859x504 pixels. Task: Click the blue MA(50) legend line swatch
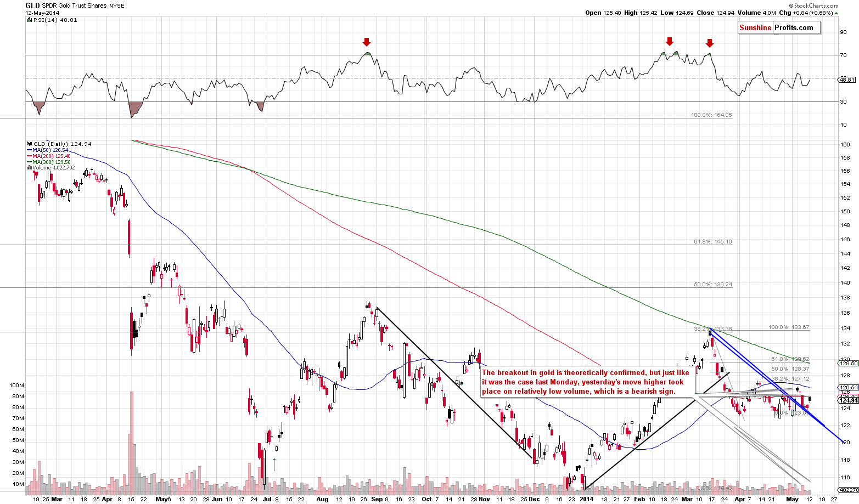tap(29, 150)
